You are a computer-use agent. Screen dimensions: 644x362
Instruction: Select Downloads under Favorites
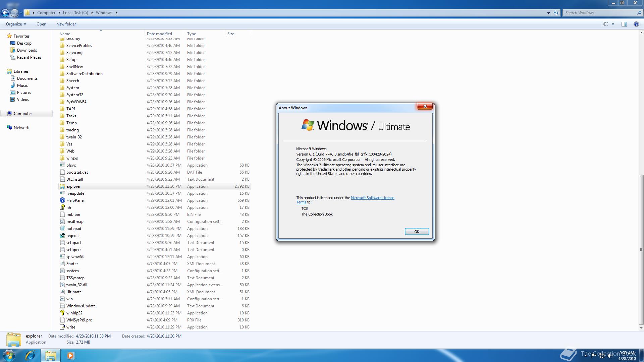[x=27, y=50]
